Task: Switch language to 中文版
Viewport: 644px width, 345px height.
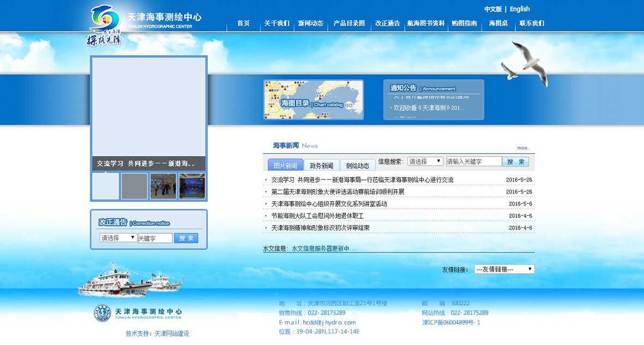Action: [493, 9]
